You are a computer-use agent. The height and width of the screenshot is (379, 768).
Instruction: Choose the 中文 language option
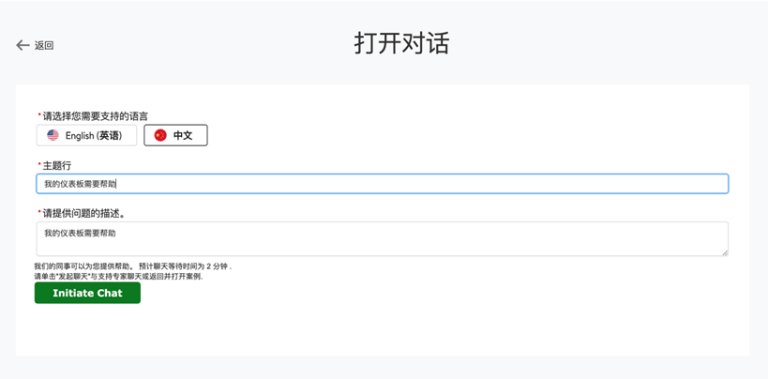(175, 135)
